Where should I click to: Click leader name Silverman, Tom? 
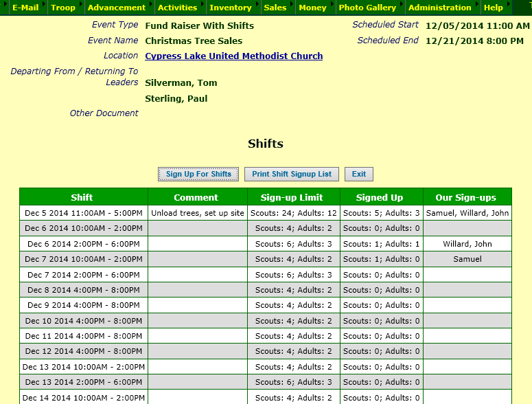tap(181, 83)
